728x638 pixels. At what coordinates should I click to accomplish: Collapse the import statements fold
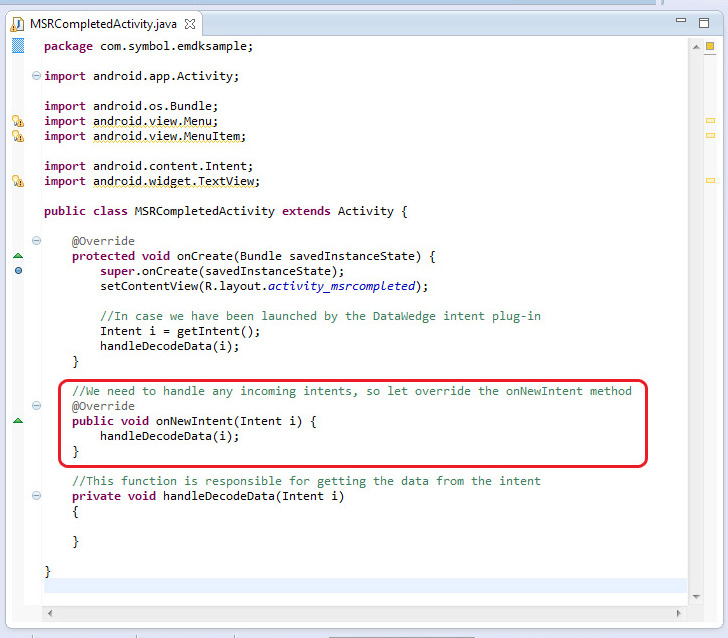[36, 76]
